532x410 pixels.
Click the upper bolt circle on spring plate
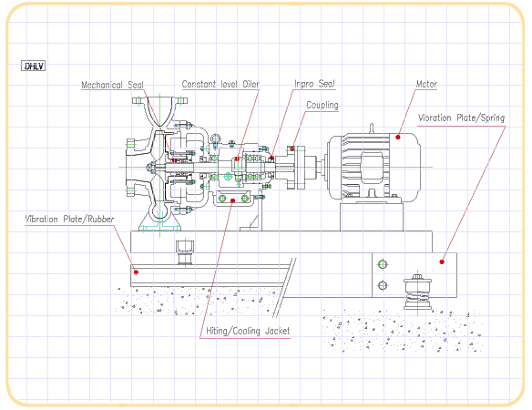coord(383,264)
